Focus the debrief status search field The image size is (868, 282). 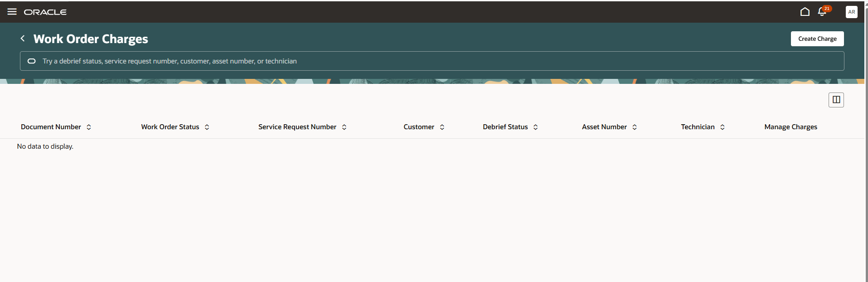click(432, 61)
